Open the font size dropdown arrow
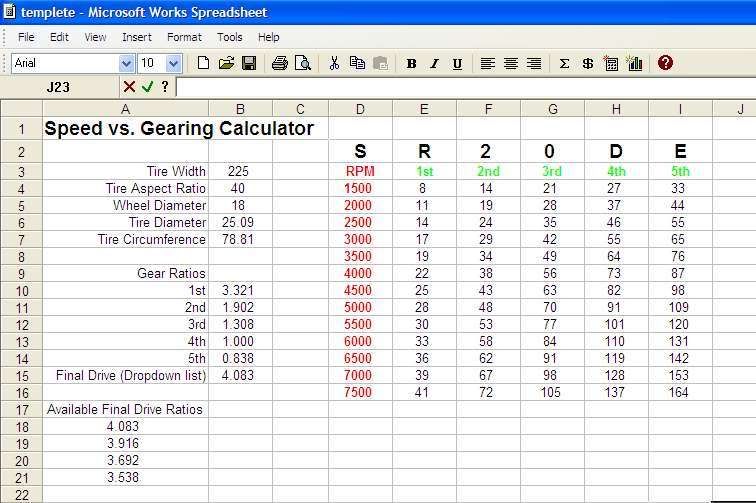Image resolution: width=756 pixels, height=503 pixels. [x=173, y=63]
